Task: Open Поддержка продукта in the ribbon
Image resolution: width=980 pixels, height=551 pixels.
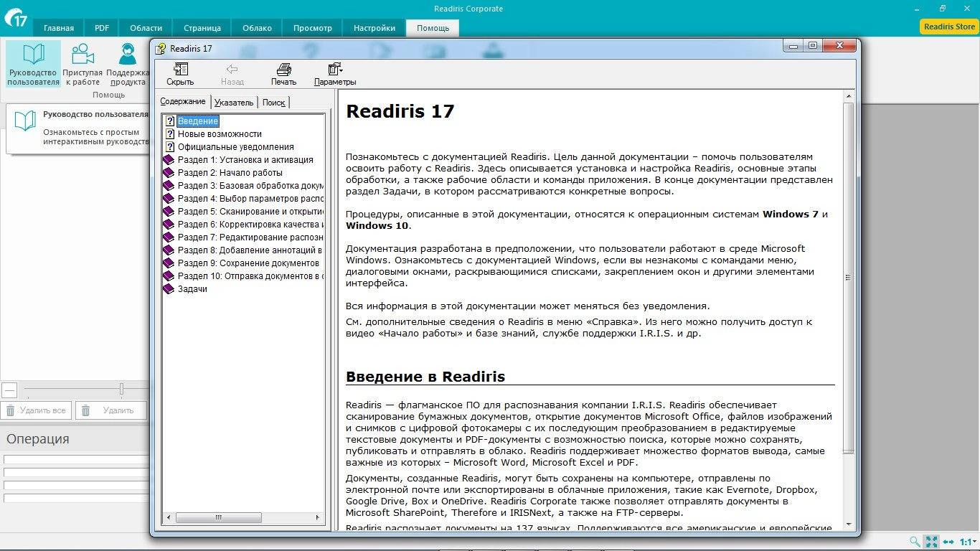Action: pyautogui.click(x=128, y=65)
